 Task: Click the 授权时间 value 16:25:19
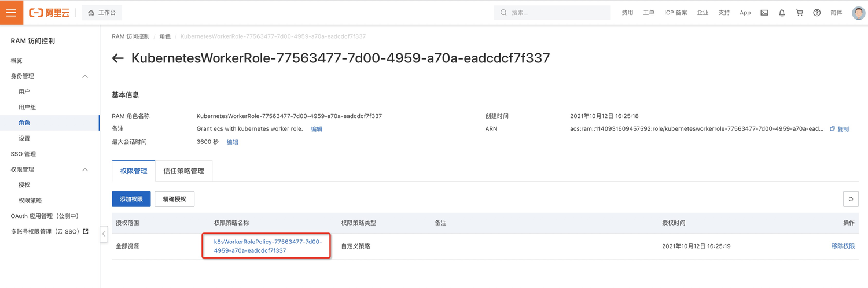pyautogui.click(x=696, y=246)
